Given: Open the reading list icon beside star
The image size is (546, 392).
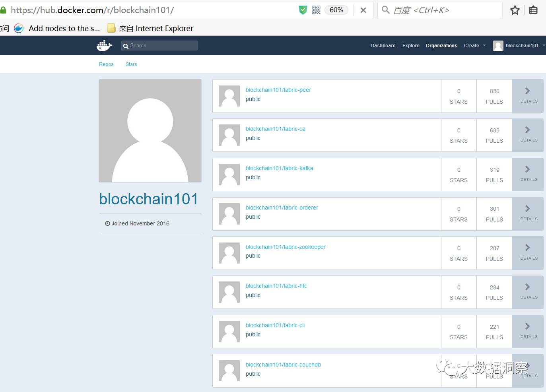Looking at the screenshot, I should point(533,10).
